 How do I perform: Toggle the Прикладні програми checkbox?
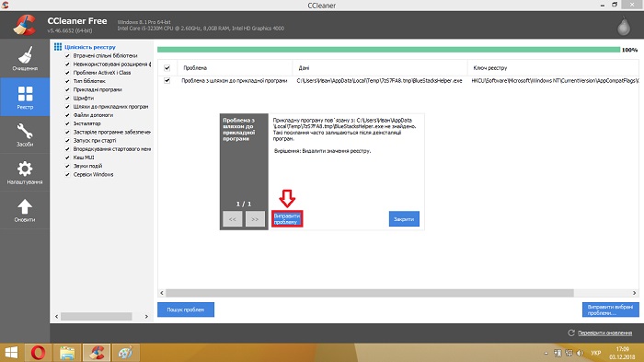(68, 89)
